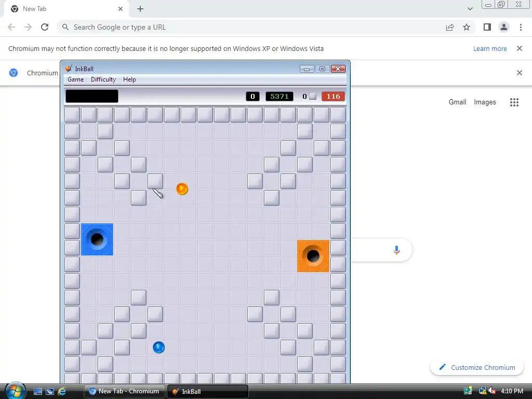Image resolution: width=532 pixels, height=399 pixels.
Task: Click the voice search microphone
Action: coord(396,250)
